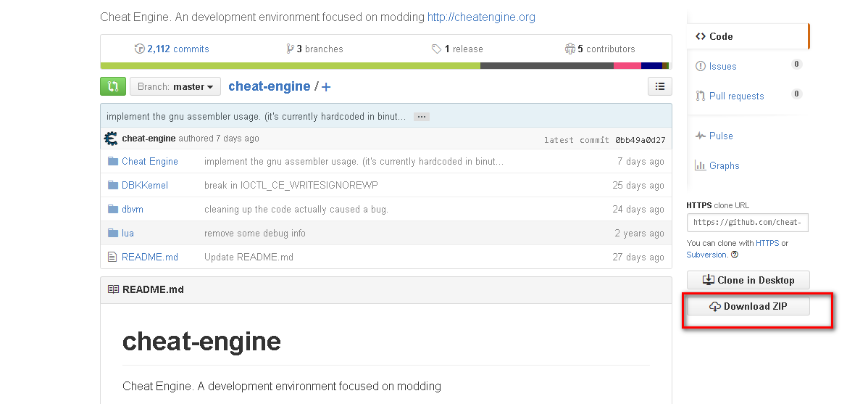Open the Pulse section
Screen dimensions: 868x404
[x=721, y=136]
